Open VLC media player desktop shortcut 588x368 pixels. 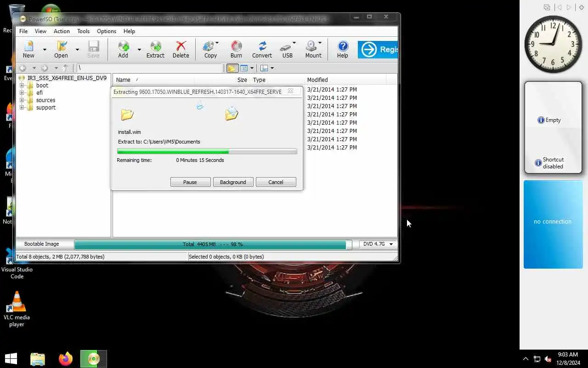pos(17,309)
